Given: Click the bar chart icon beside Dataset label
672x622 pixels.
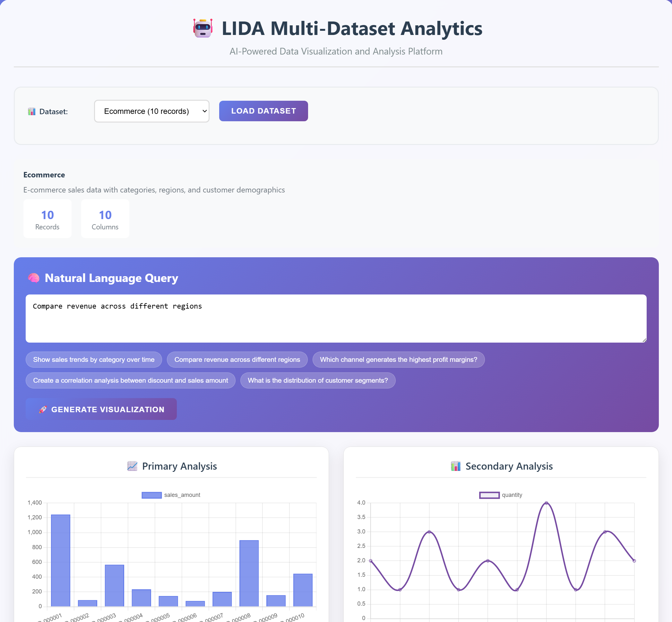Looking at the screenshot, I should [32, 111].
